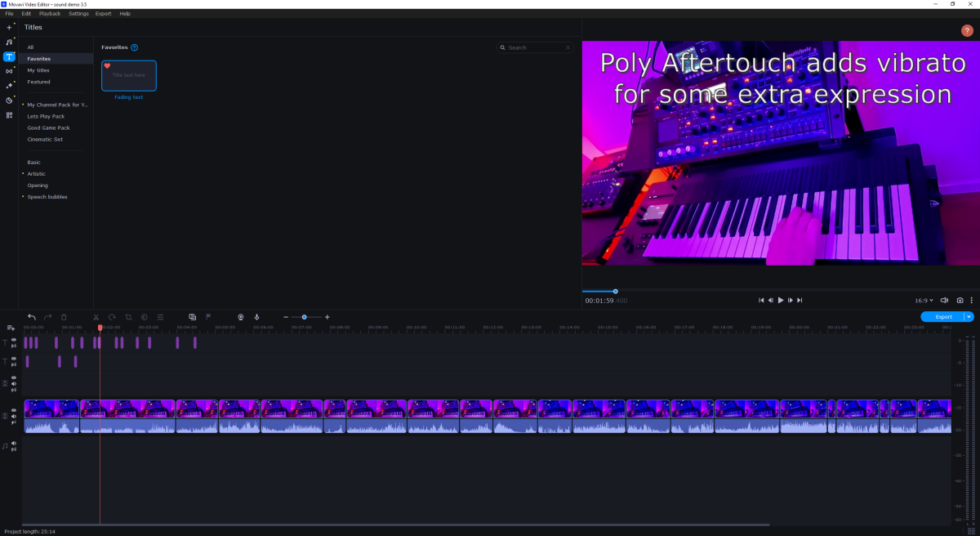Viewport: 980px width, 536px height.
Task: Hide the first title track with its eye icon
Action: coord(14,340)
